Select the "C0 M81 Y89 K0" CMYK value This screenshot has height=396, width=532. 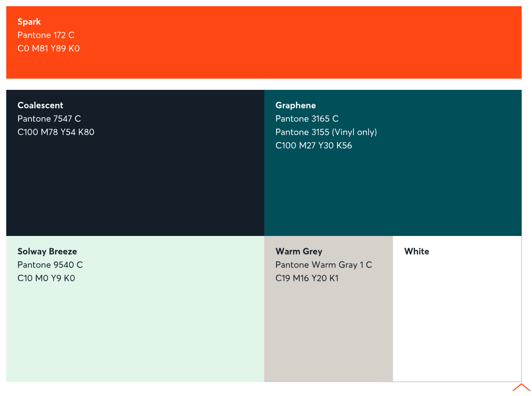pos(49,49)
